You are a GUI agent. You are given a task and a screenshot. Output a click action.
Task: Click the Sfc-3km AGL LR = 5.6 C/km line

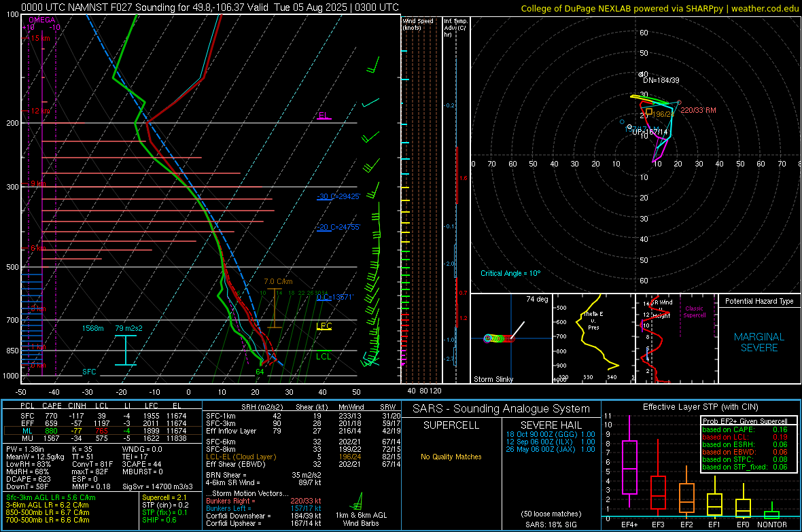[51, 498]
